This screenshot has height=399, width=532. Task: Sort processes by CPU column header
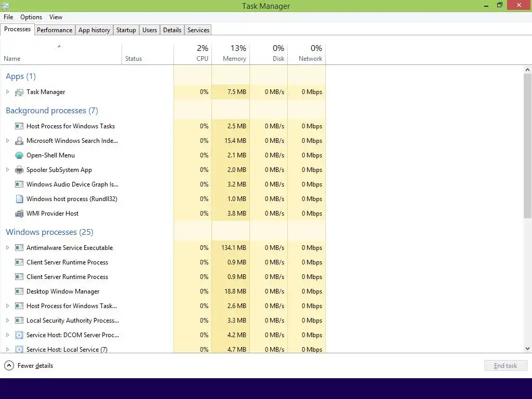click(x=193, y=54)
